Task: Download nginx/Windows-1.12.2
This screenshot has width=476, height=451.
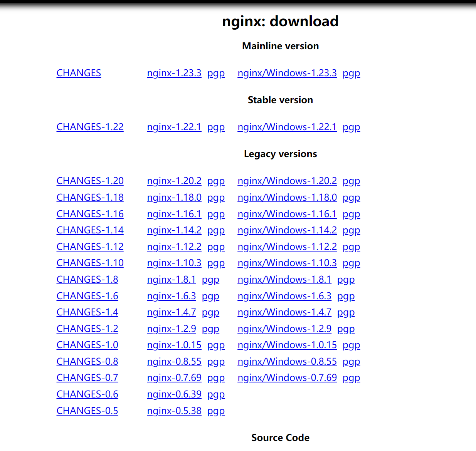Action: [x=287, y=247]
